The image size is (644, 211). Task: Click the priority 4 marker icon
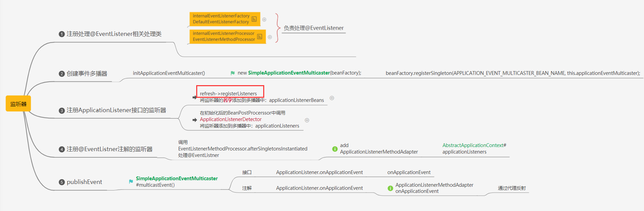62,149
